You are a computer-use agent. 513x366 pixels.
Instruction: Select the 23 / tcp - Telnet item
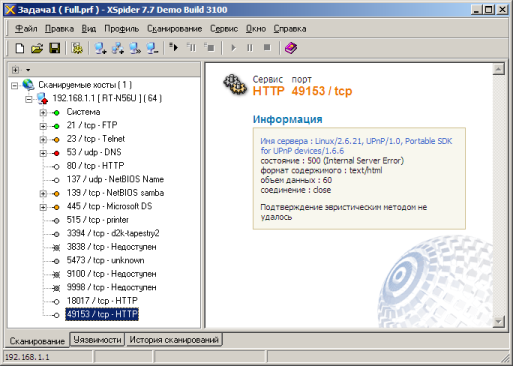click(x=96, y=138)
